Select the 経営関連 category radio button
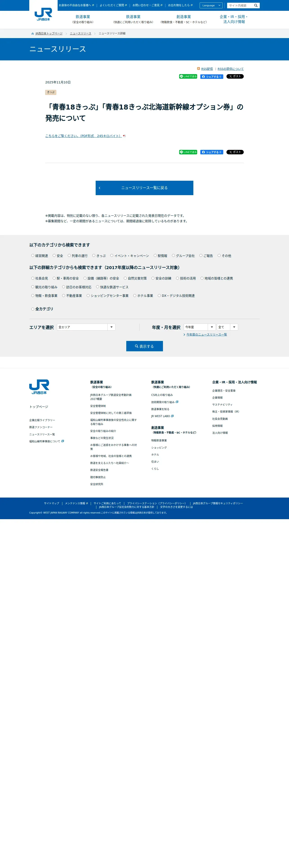 (x=33, y=256)
